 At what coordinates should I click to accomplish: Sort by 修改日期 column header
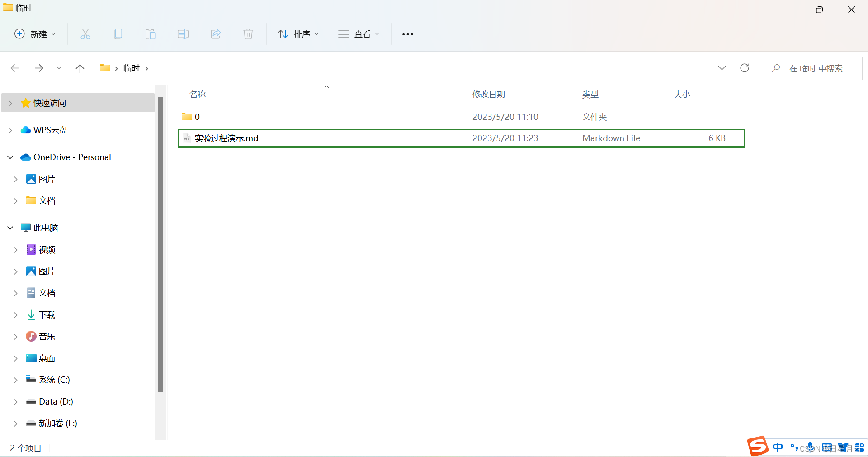click(x=489, y=95)
